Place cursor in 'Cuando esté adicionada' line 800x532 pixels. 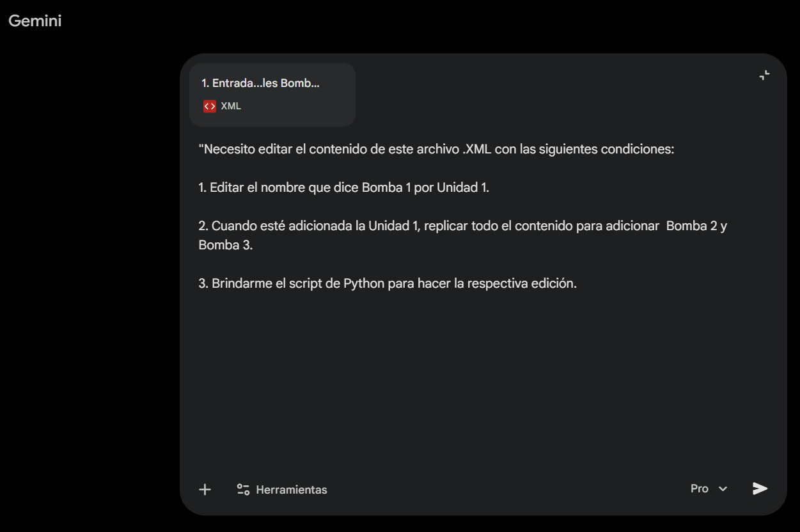point(462,226)
